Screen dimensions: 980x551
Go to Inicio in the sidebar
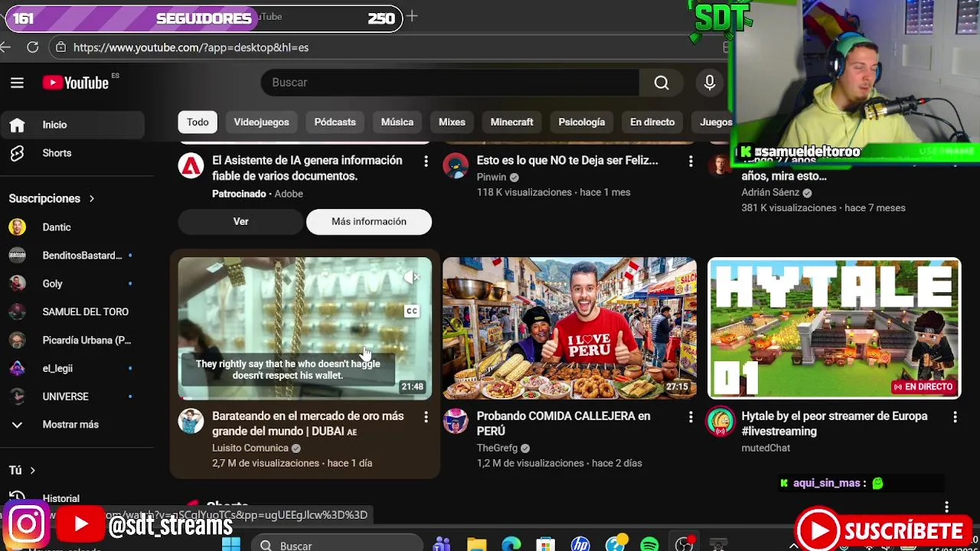73,125
